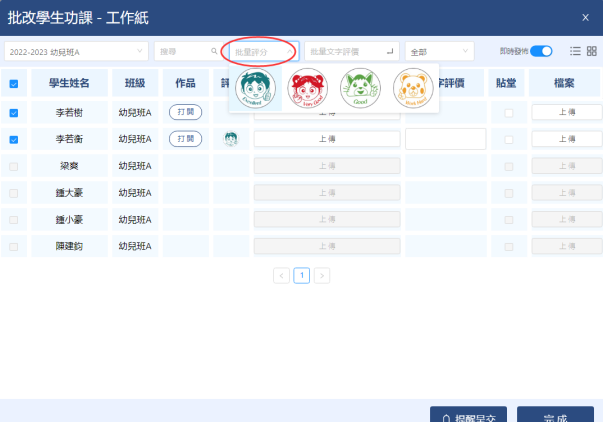Switch to grid view icon

point(591,51)
